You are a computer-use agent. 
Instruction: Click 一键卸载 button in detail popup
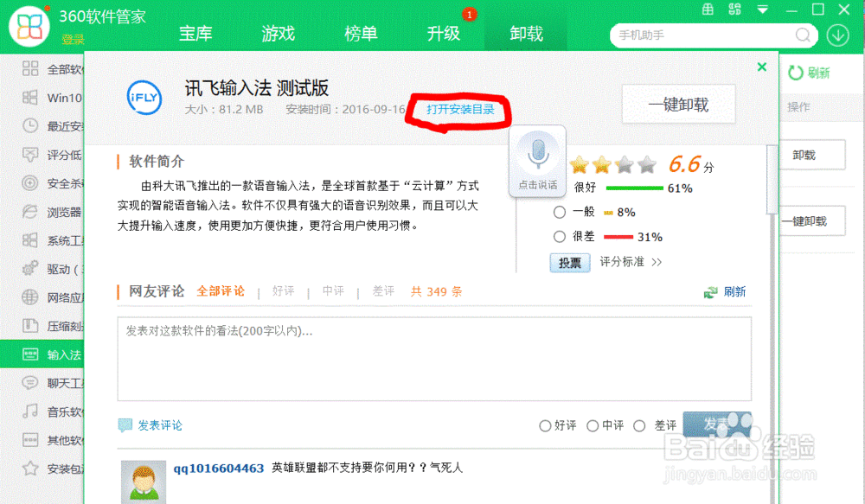pos(678,105)
